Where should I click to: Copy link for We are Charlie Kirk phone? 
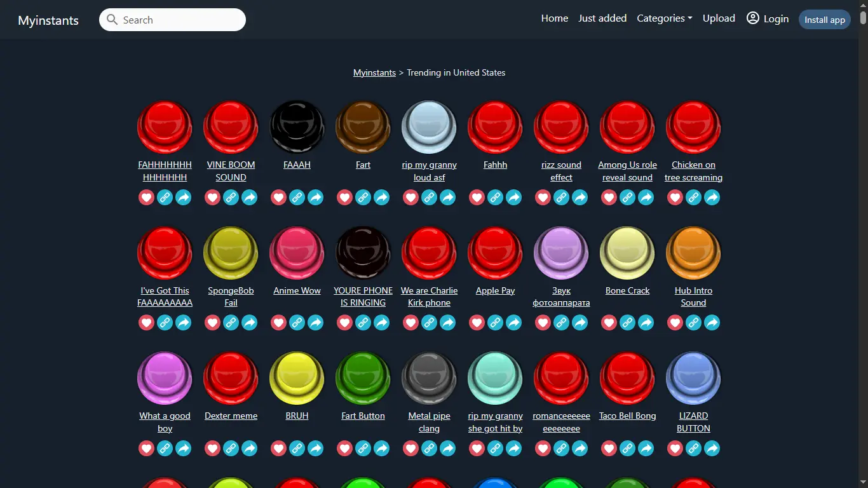[429, 323]
